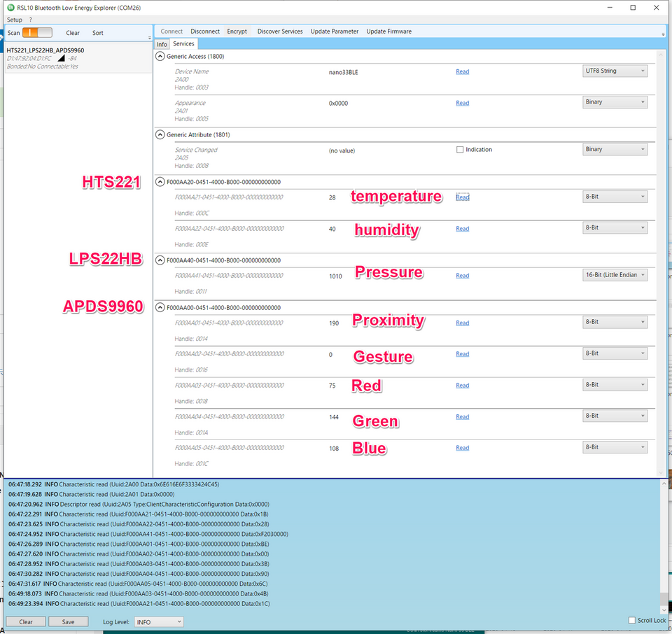Collapse the F000AA20 service section
Screen dimensions: 672x634
click(160, 183)
